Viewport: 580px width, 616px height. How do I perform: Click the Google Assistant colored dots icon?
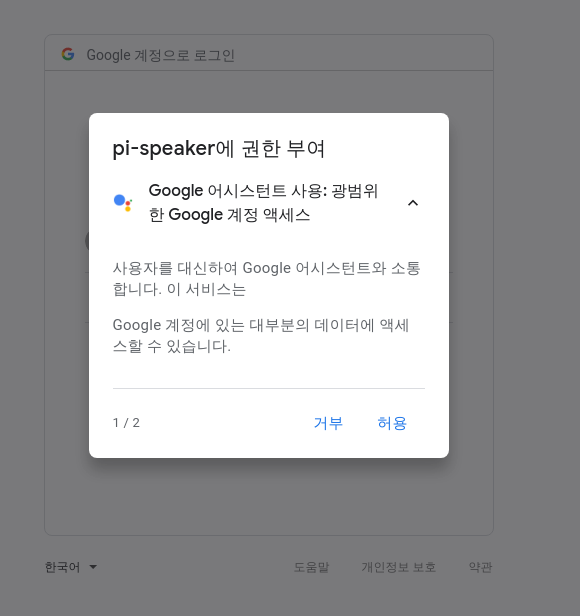click(x=123, y=203)
